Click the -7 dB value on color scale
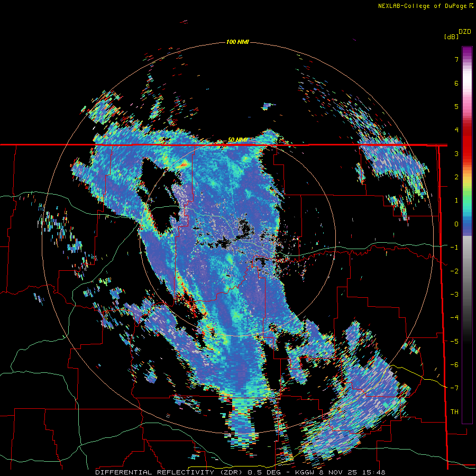 (x=454, y=388)
